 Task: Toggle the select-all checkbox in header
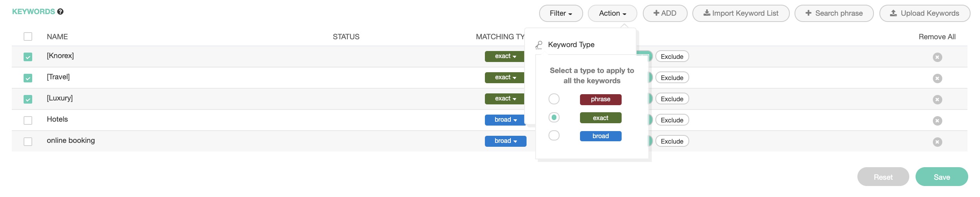[28, 36]
